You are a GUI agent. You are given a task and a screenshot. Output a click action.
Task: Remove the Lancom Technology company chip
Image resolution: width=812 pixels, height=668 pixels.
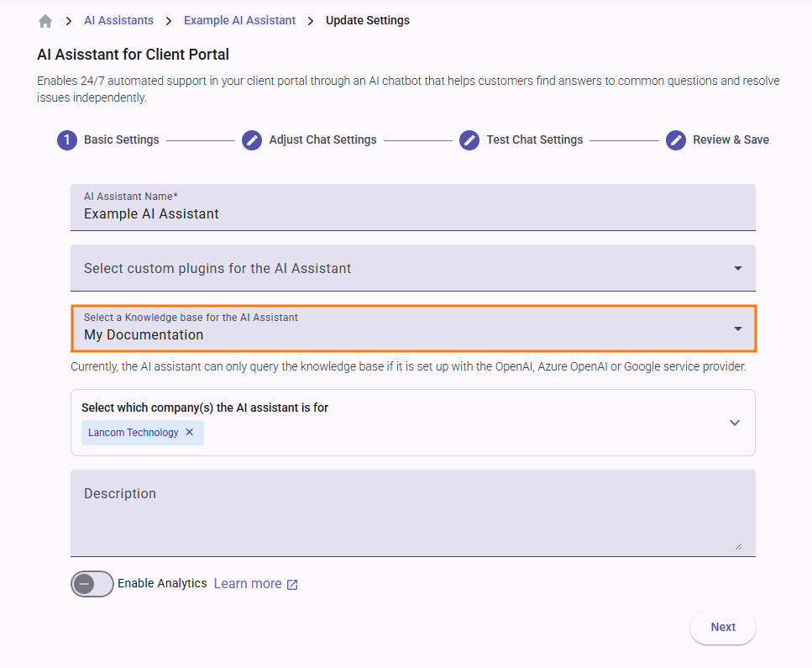pos(190,433)
